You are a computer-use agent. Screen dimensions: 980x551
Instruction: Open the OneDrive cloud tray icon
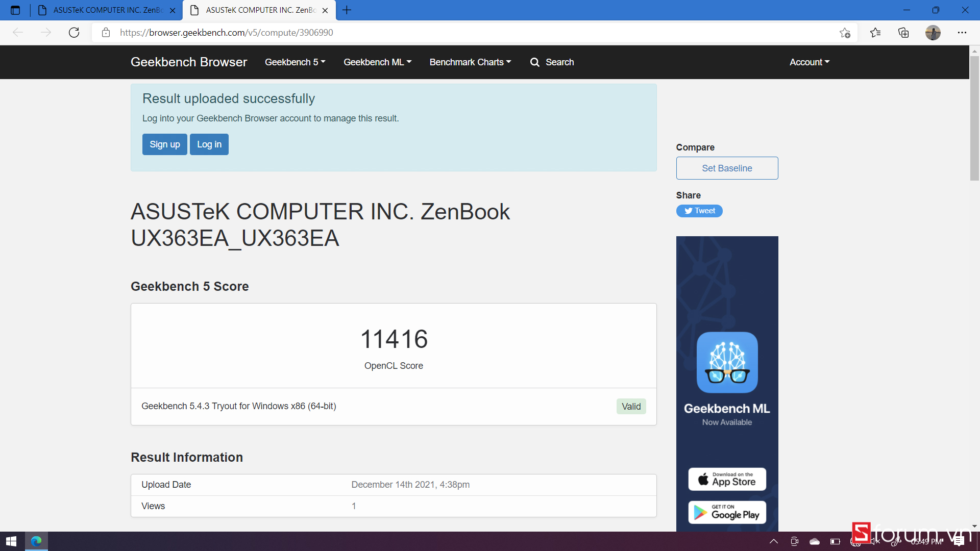point(815,541)
